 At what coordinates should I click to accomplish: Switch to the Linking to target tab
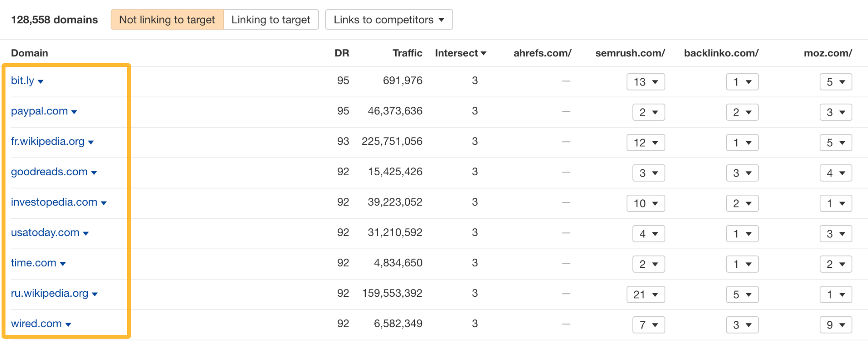pos(271,19)
